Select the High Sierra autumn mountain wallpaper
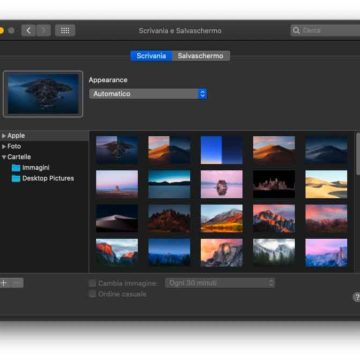This screenshot has width=360, height=360. coord(222,218)
